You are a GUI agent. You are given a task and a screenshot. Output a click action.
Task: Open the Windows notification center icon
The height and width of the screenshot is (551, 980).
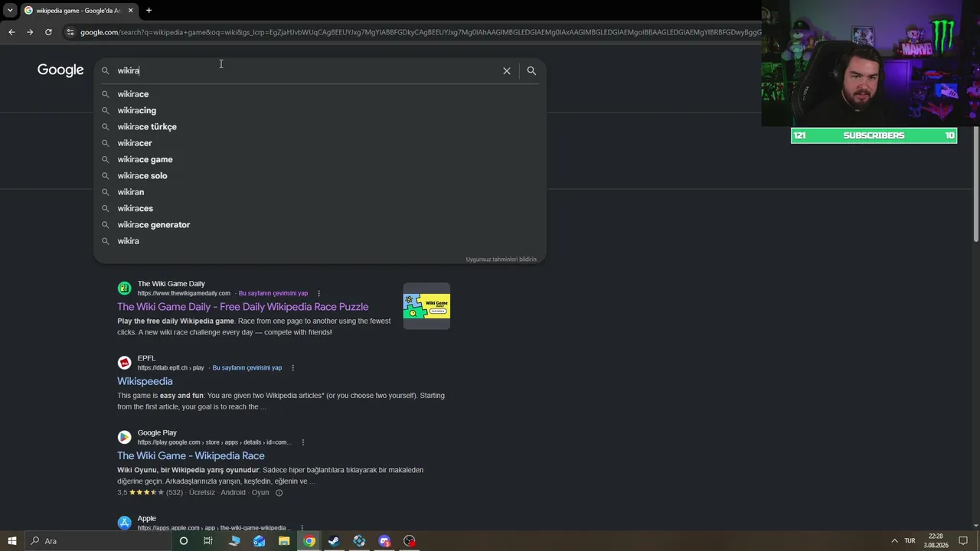[x=963, y=541]
